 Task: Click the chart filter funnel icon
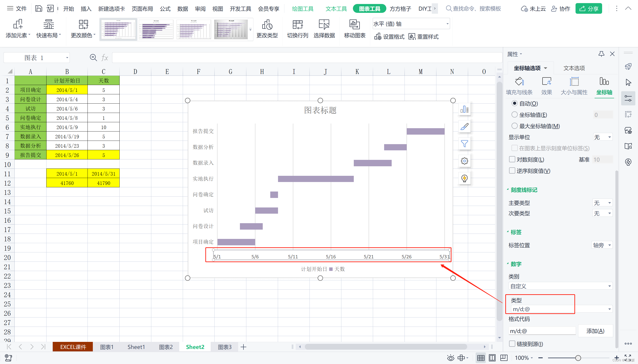(464, 144)
